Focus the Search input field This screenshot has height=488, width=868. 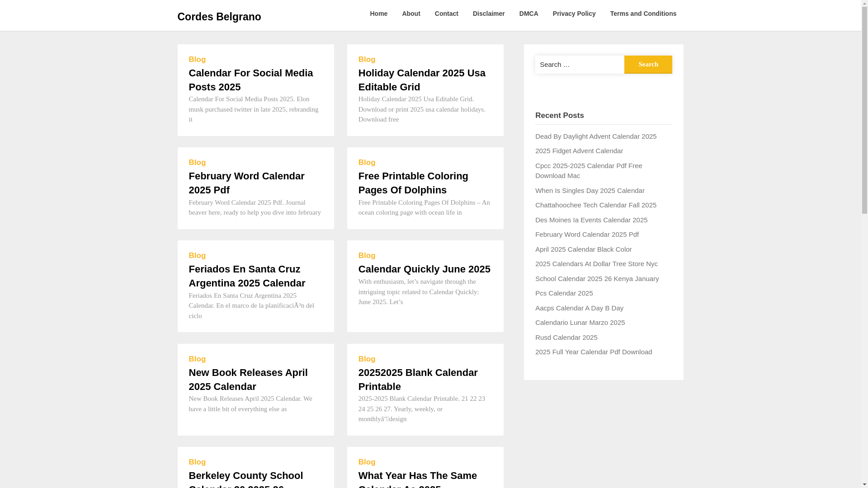[580, 65]
